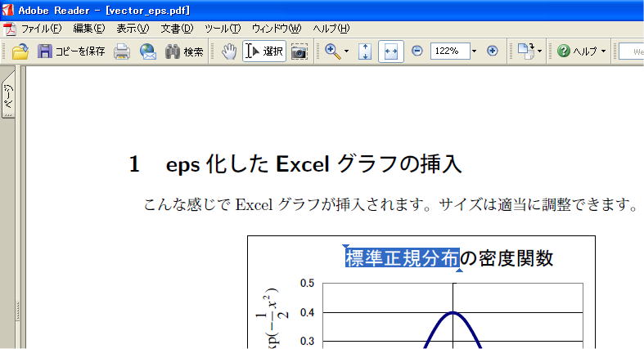The image size is (644, 349).
Task: Click the axis value 0.4
Action: click(307, 312)
